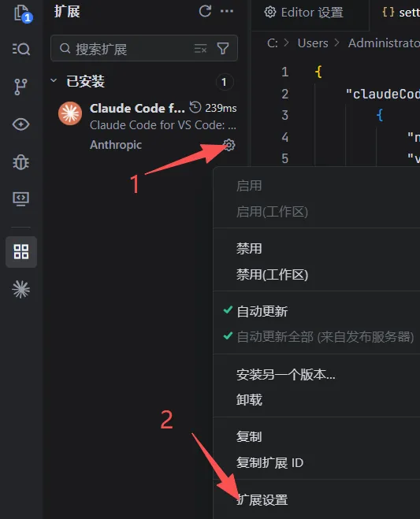420x519 pixels.
Task: Select 扩展设置 in the context menu
Action: click(262, 500)
